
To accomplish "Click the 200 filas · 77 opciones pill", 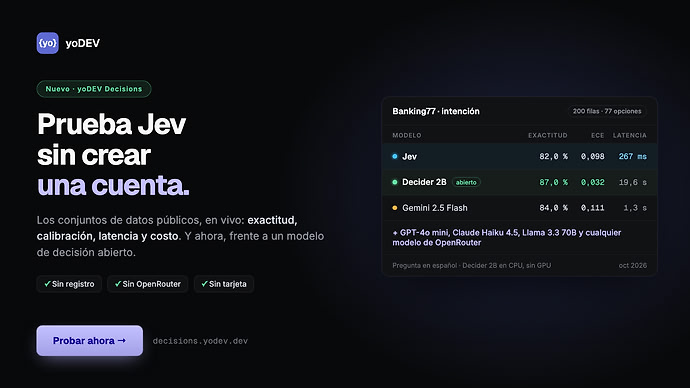I will (x=607, y=111).
